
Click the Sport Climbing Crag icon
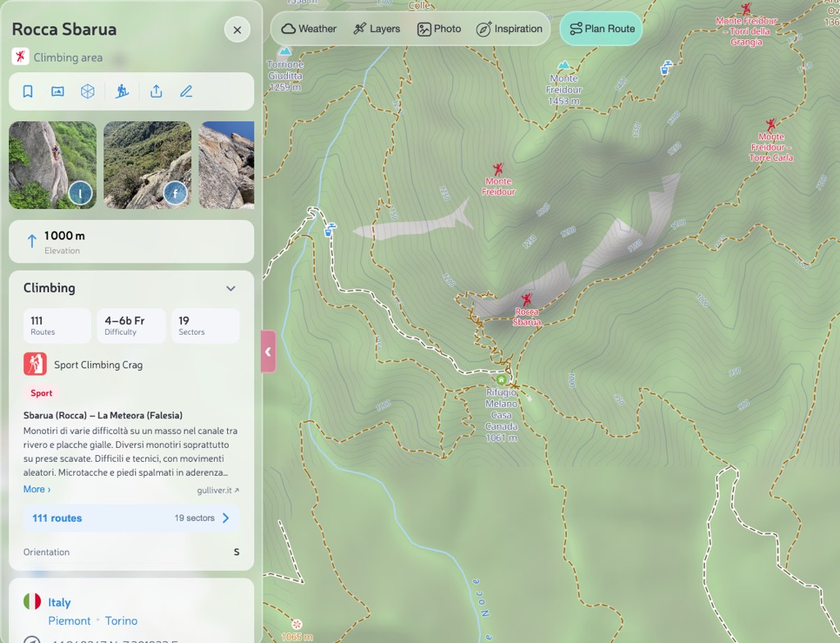point(35,364)
